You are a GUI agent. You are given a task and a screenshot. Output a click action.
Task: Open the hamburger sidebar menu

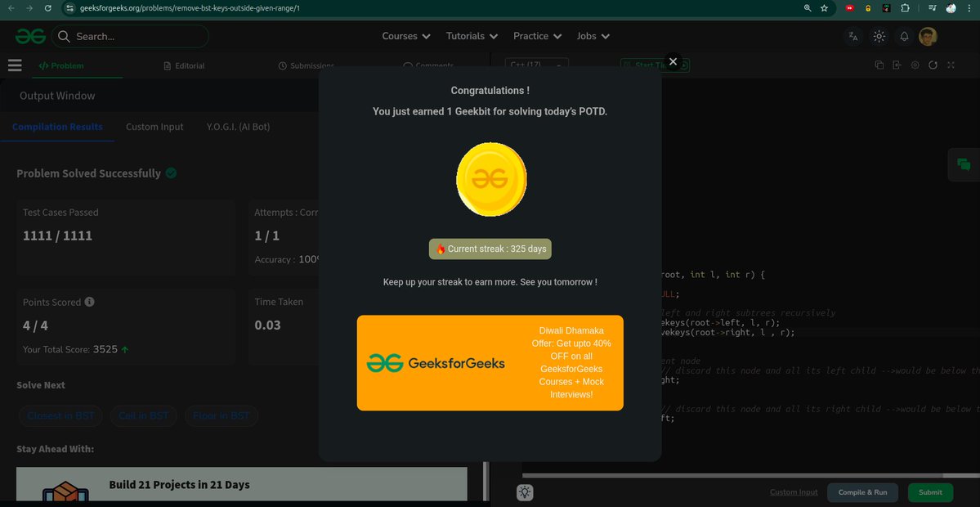coord(15,65)
